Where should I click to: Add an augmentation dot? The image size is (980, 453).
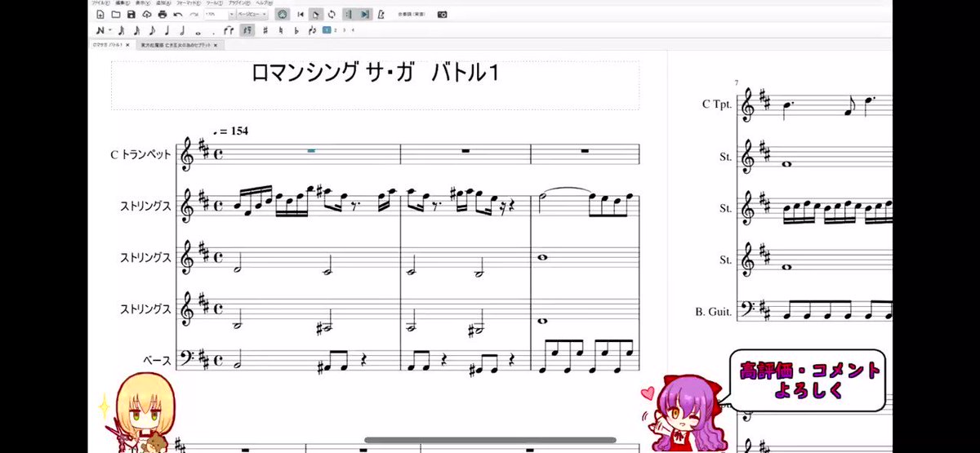[213, 32]
